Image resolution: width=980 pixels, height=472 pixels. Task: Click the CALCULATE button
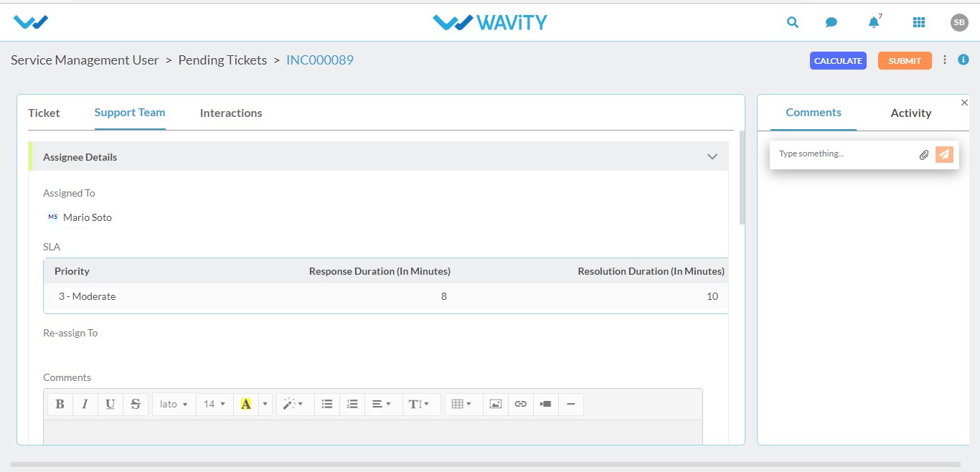[838, 61]
